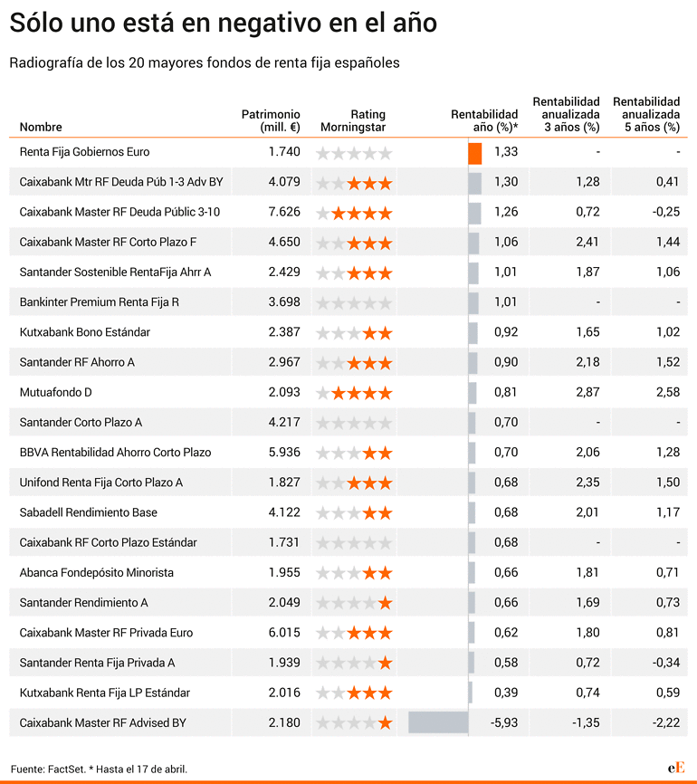Click the Rating Morningstar column header
Viewport: 697px width, 784px height.
[x=353, y=120]
